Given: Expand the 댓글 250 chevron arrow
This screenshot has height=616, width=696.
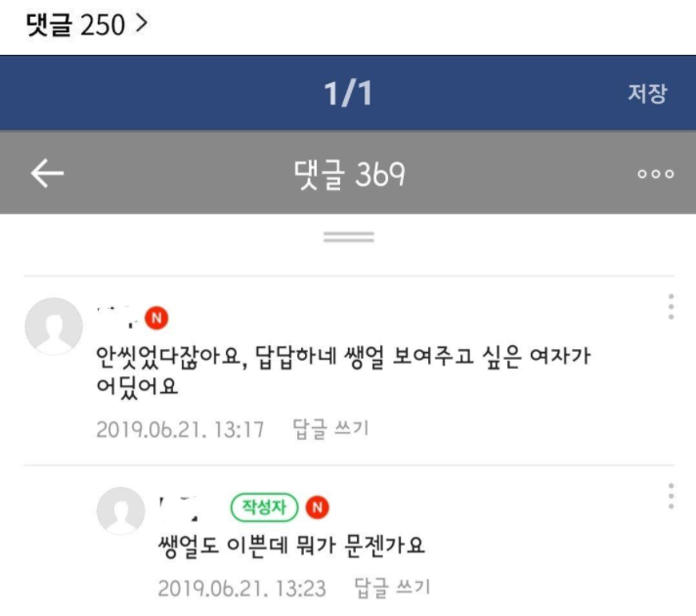Looking at the screenshot, I should point(141,23).
